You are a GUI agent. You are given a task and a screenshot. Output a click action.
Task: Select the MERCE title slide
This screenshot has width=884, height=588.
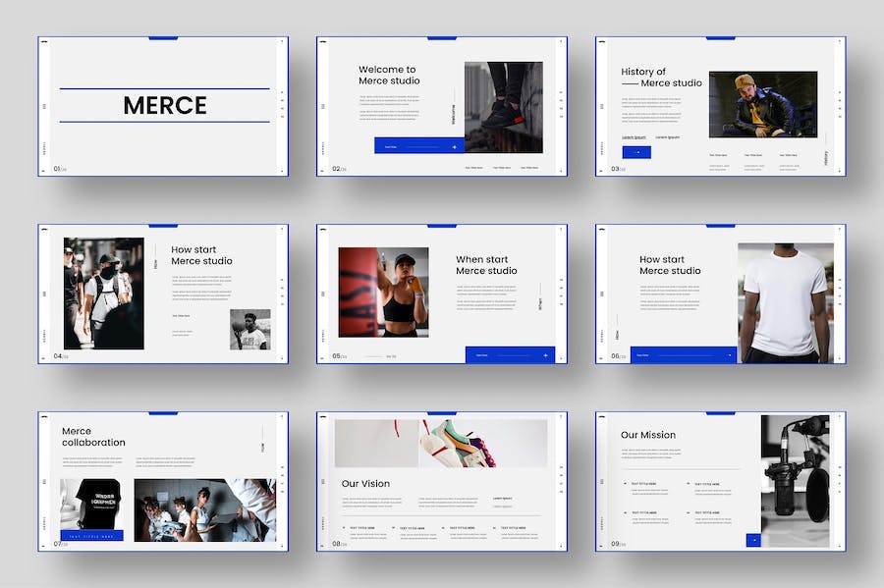[x=164, y=106]
